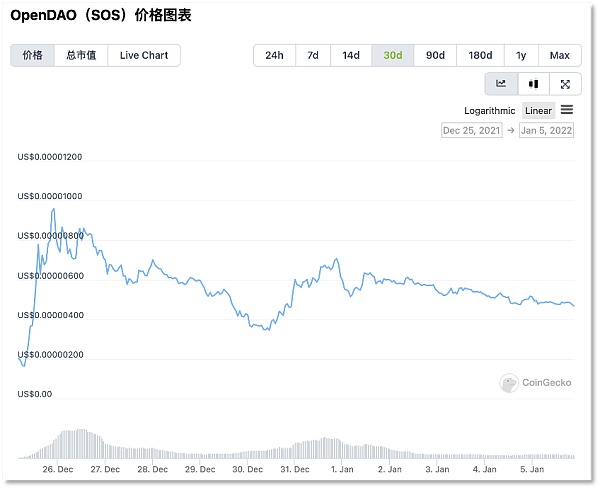Viewport: 600px width, 490px height.
Task: Show 7d price range
Action: (313, 55)
